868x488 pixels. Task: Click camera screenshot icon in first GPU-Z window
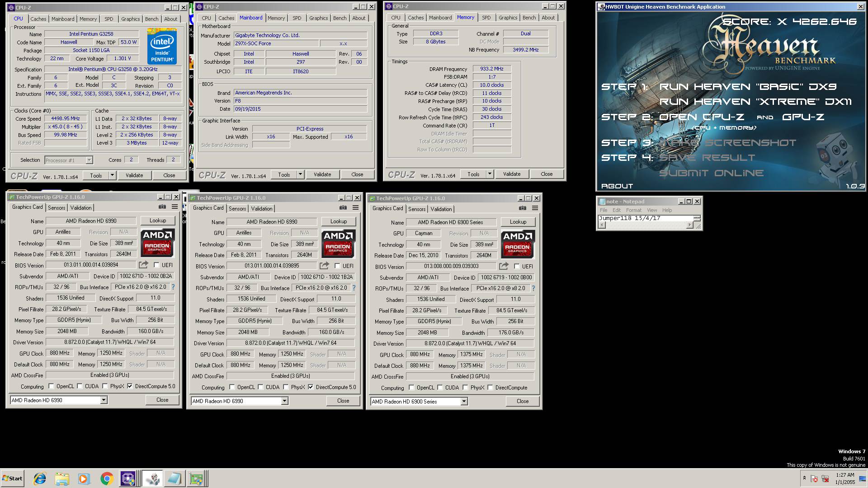tap(162, 207)
